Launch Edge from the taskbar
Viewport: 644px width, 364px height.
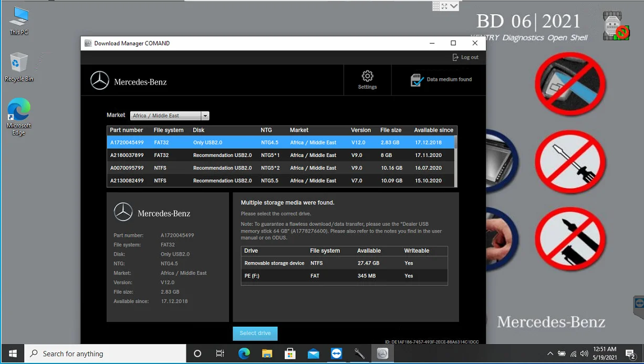point(244,353)
